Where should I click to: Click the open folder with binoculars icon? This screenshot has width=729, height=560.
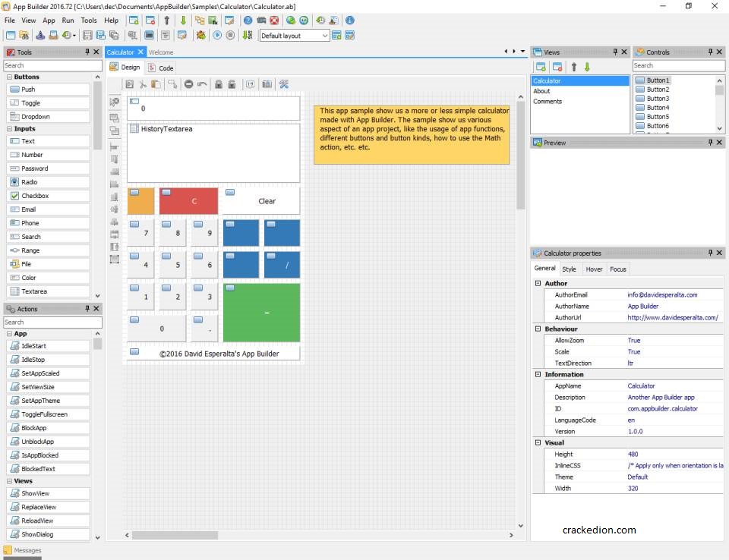24,36
